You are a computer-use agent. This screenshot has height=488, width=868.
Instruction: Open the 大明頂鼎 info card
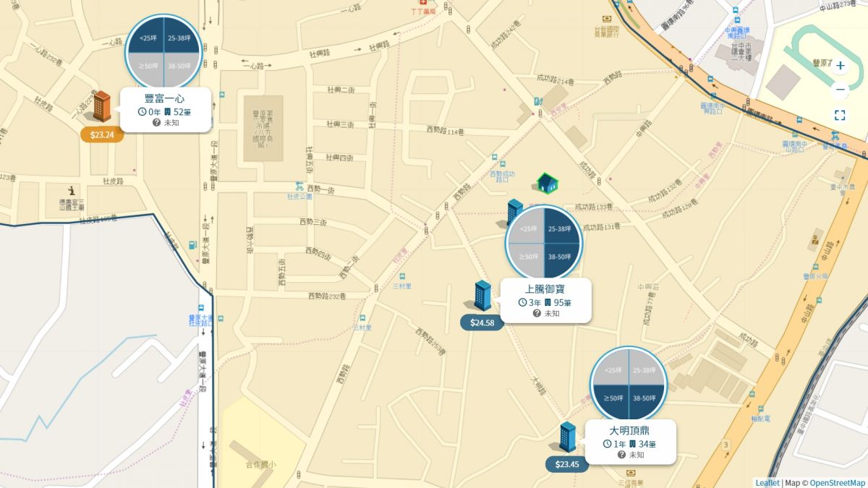tap(630, 442)
